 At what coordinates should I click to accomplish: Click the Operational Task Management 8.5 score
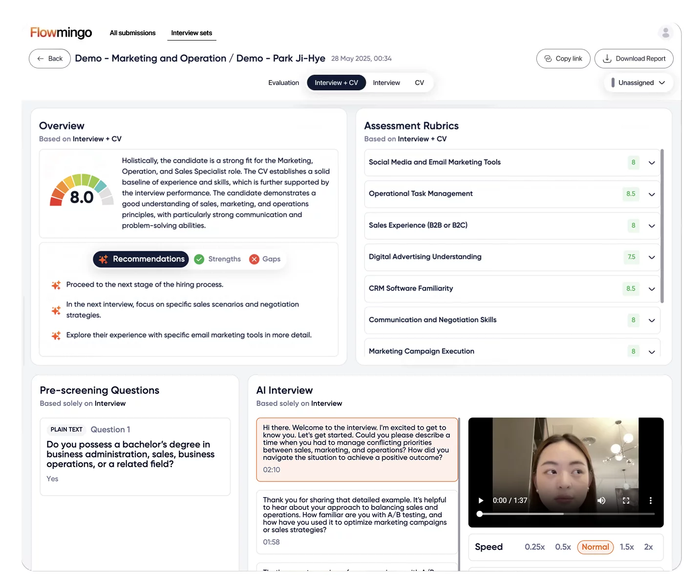(631, 194)
